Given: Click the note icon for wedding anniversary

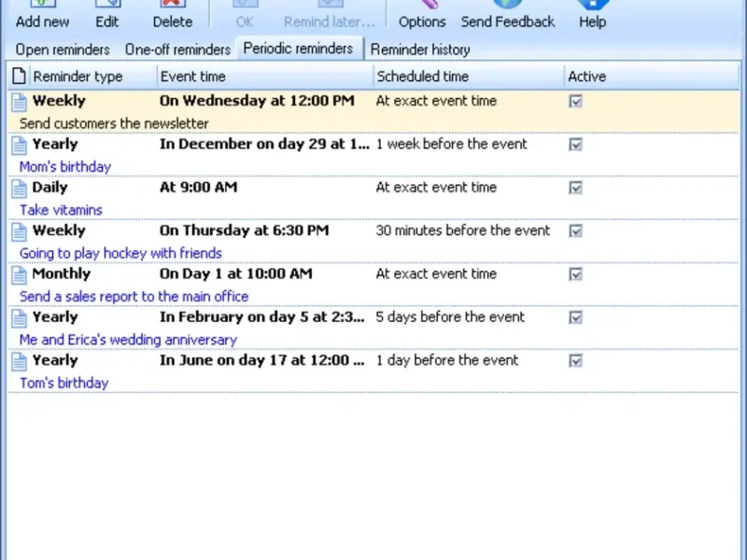Looking at the screenshot, I should coord(19,318).
